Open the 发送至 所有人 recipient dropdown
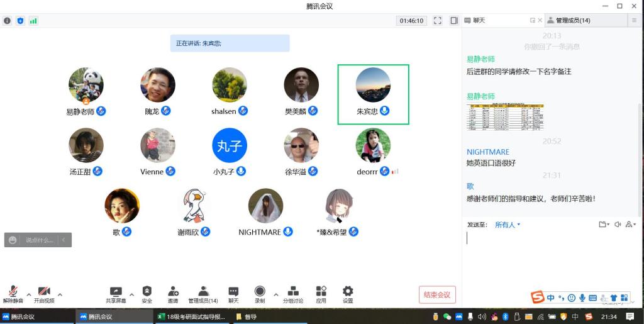The height and width of the screenshot is (324, 644). [x=507, y=225]
